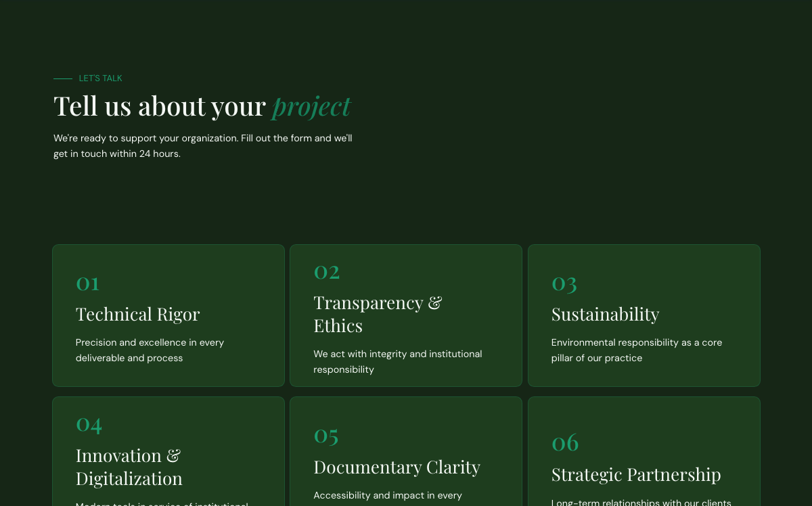812x506 pixels.
Task: Click the Innovation & Digitalization title
Action: [129, 467]
